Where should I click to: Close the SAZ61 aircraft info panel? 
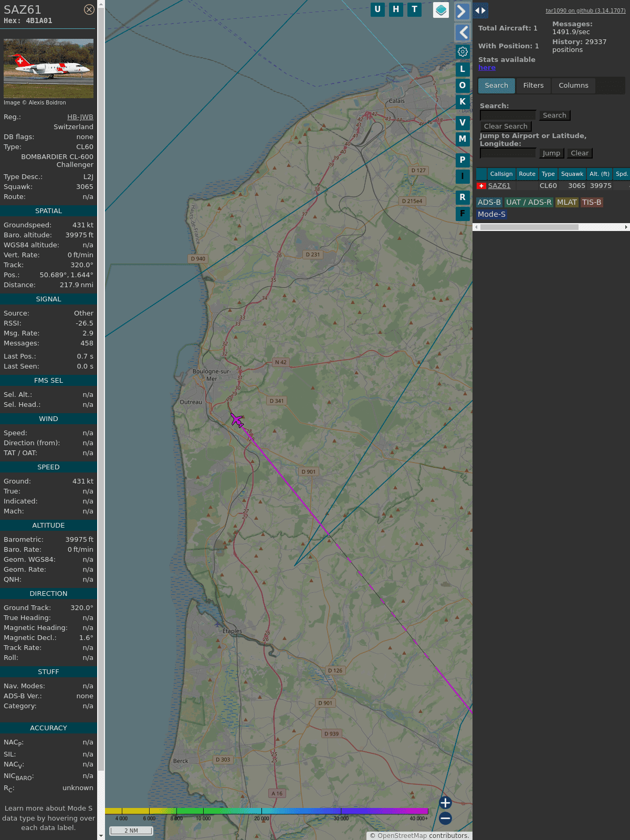(89, 9)
